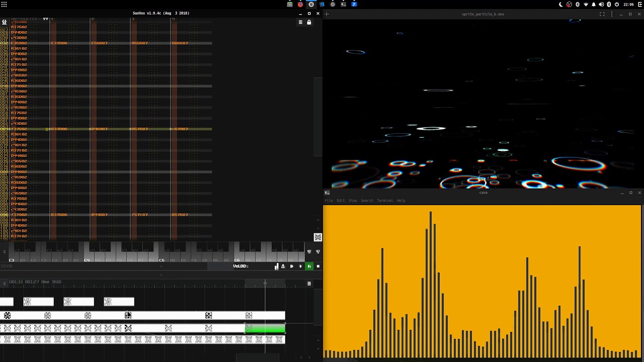The height and width of the screenshot is (362, 644).
Task: Open Terminal menu in cava window
Action: point(385,201)
